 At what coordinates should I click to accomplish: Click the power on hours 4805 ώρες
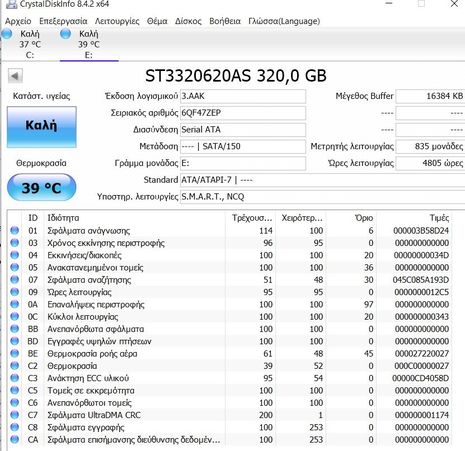(x=430, y=163)
